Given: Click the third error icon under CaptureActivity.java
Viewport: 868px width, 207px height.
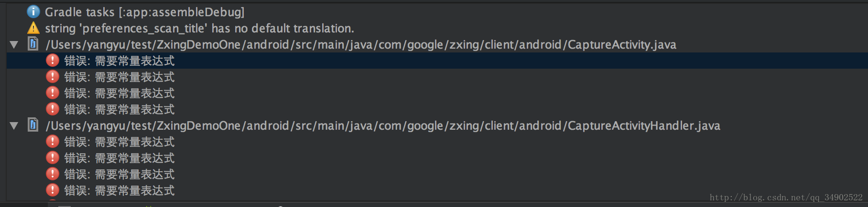Looking at the screenshot, I should point(52,93).
